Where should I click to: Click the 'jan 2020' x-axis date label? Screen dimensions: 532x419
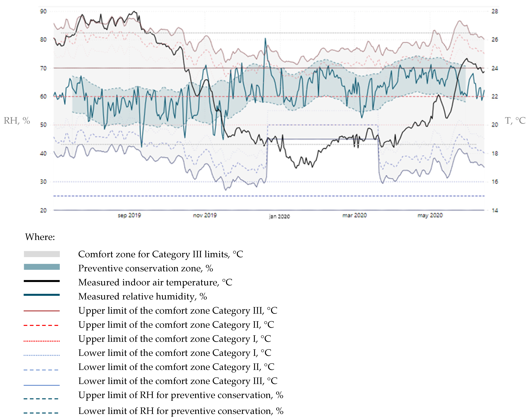click(279, 216)
